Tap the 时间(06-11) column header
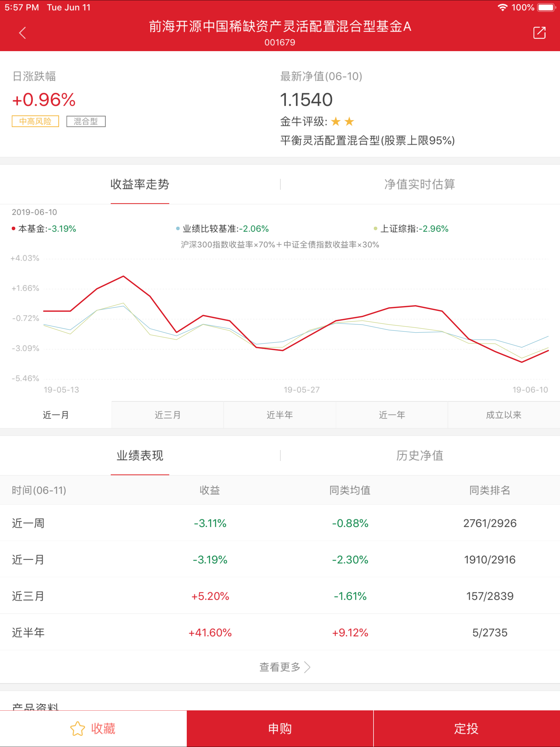560x747 pixels. click(x=39, y=490)
